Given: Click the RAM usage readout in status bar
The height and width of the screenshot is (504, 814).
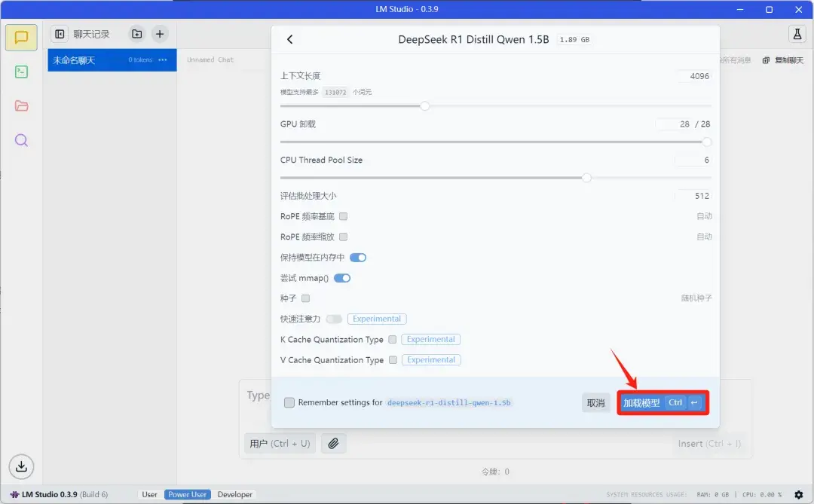Looking at the screenshot, I should 713,495.
